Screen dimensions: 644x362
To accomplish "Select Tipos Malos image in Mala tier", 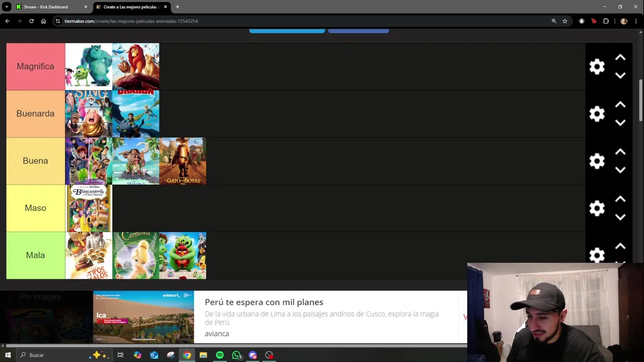I will click(89, 255).
